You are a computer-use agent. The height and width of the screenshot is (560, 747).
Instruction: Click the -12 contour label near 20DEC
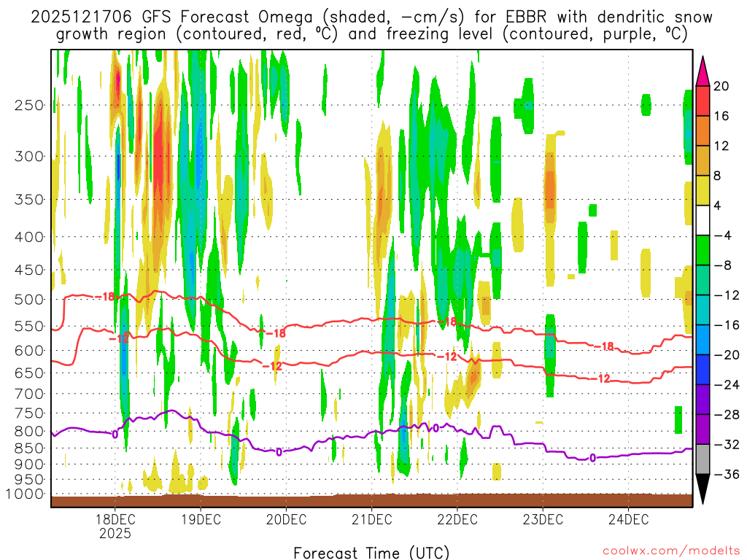272,366
